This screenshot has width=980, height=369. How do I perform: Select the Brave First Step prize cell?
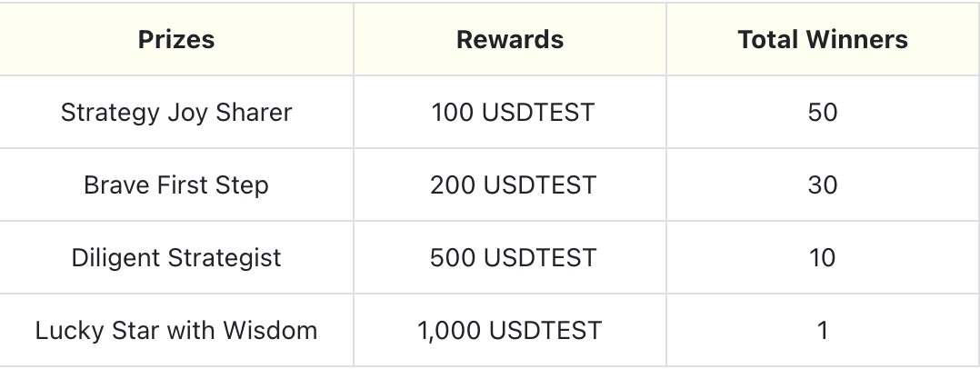pos(176,185)
